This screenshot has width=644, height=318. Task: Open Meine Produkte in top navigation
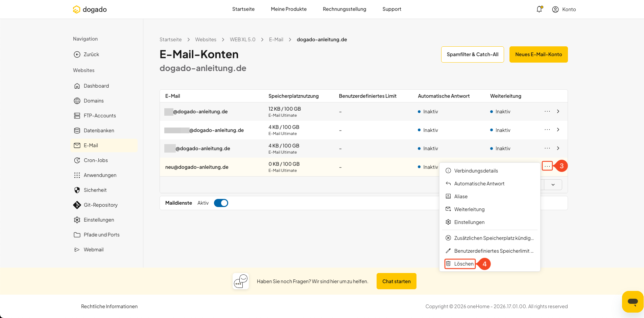click(x=289, y=9)
